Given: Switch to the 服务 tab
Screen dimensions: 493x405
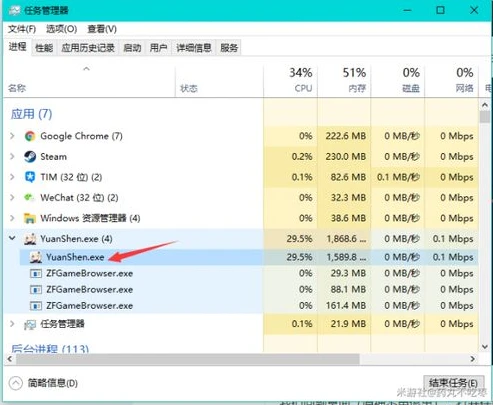Looking at the screenshot, I should (x=229, y=48).
